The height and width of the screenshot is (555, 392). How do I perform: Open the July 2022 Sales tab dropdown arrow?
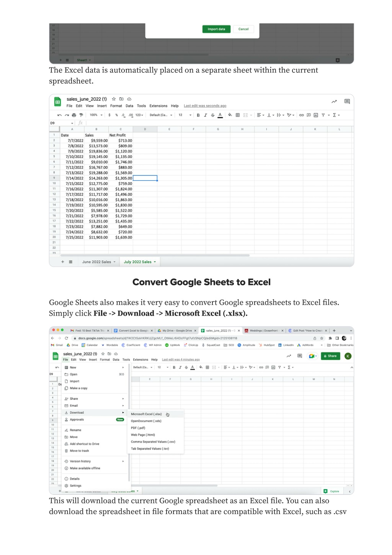click(x=155, y=262)
